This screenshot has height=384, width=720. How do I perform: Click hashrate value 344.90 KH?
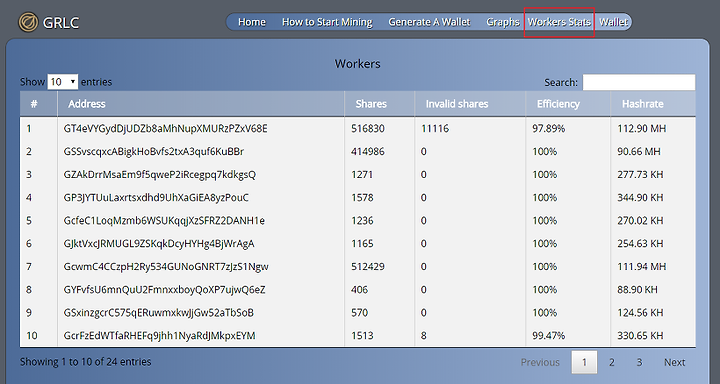pyautogui.click(x=640, y=198)
